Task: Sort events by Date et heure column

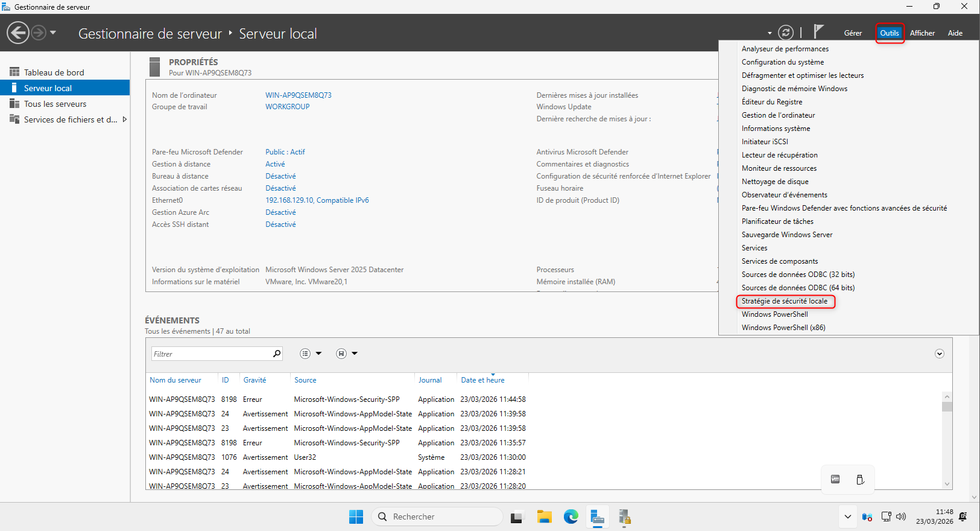Action: click(482, 380)
